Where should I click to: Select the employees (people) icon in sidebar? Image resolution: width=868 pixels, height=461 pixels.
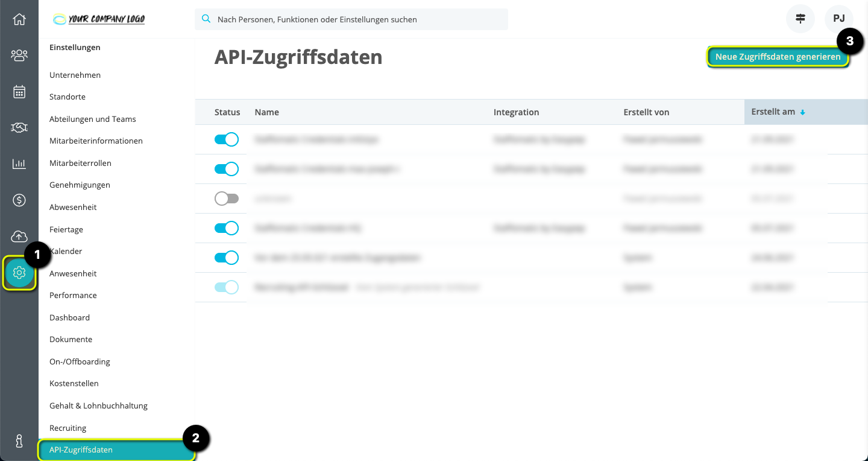pos(19,55)
